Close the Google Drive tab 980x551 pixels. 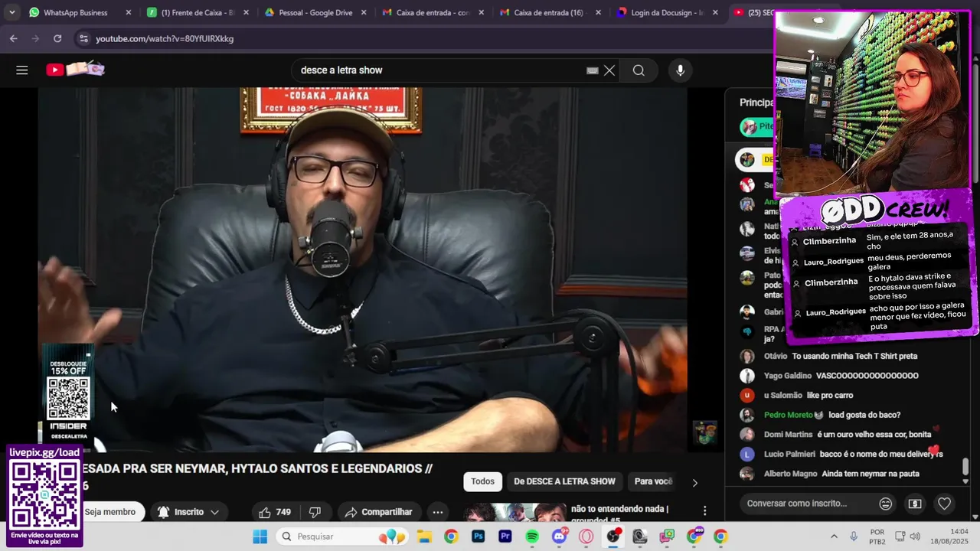[364, 12]
